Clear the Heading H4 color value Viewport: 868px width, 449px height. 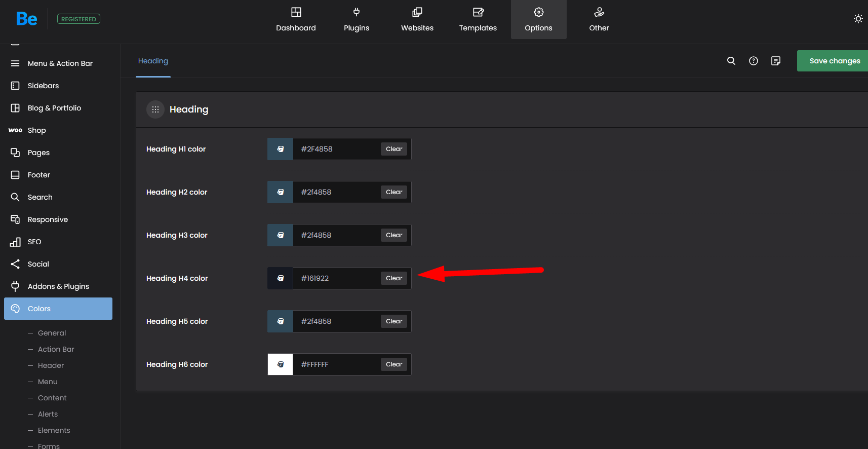pyautogui.click(x=393, y=278)
